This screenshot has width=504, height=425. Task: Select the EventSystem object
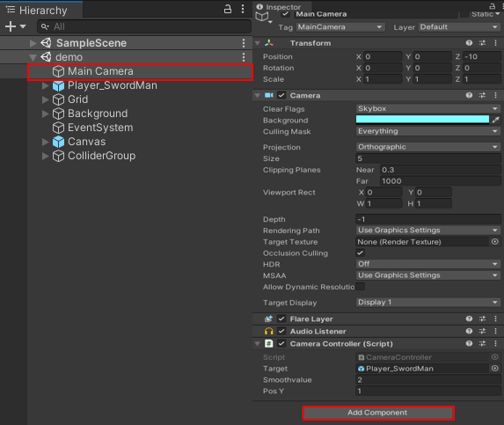(x=92, y=128)
